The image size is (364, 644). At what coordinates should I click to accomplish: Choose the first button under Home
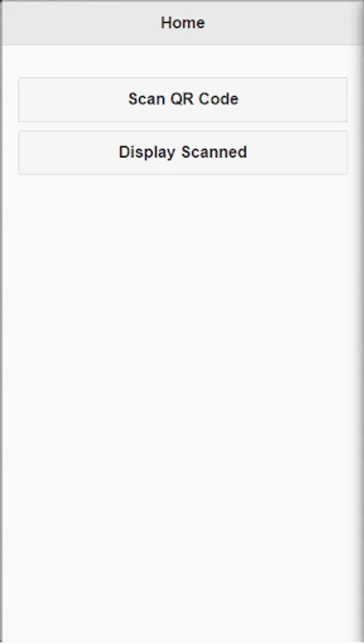click(183, 99)
